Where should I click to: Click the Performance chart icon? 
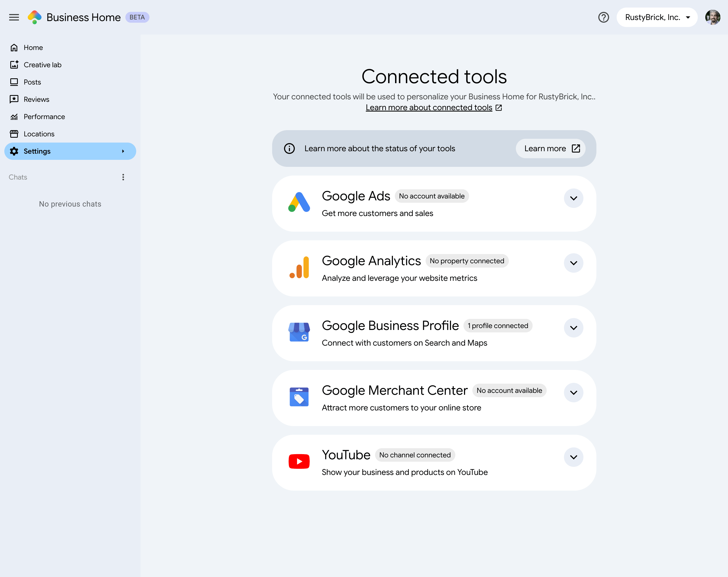[x=14, y=117]
